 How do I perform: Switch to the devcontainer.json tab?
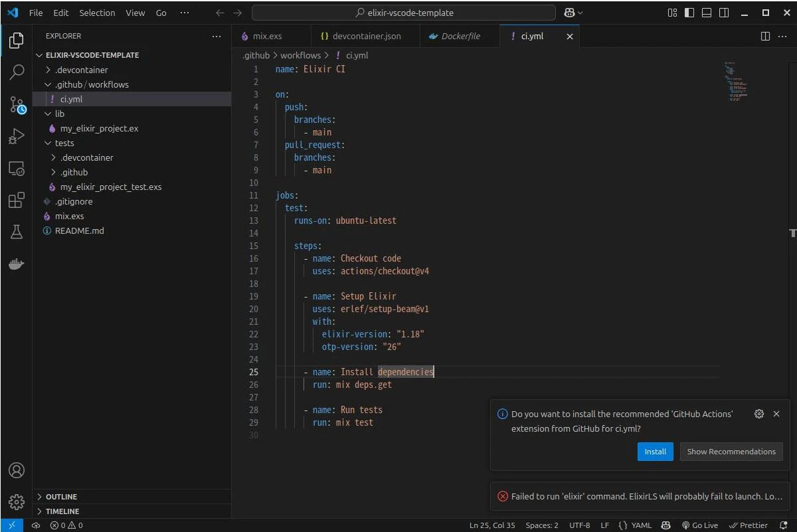click(x=365, y=36)
